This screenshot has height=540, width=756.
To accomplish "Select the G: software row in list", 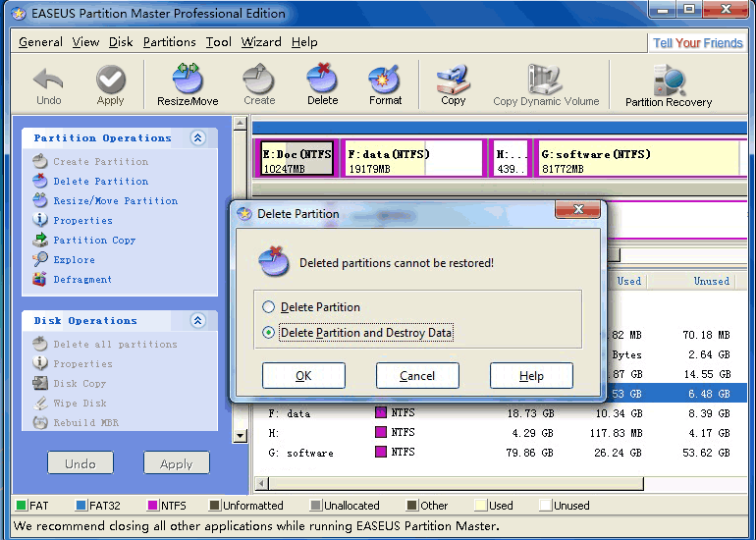I will click(500, 453).
